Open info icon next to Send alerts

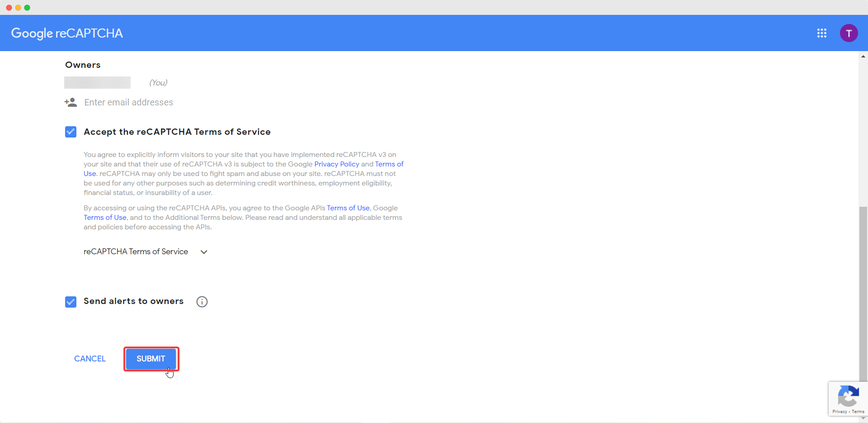pos(202,302)
